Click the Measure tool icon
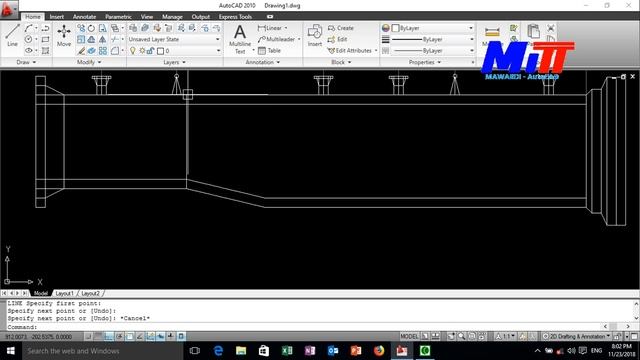640x360 pixels. (x=492, y=33)
